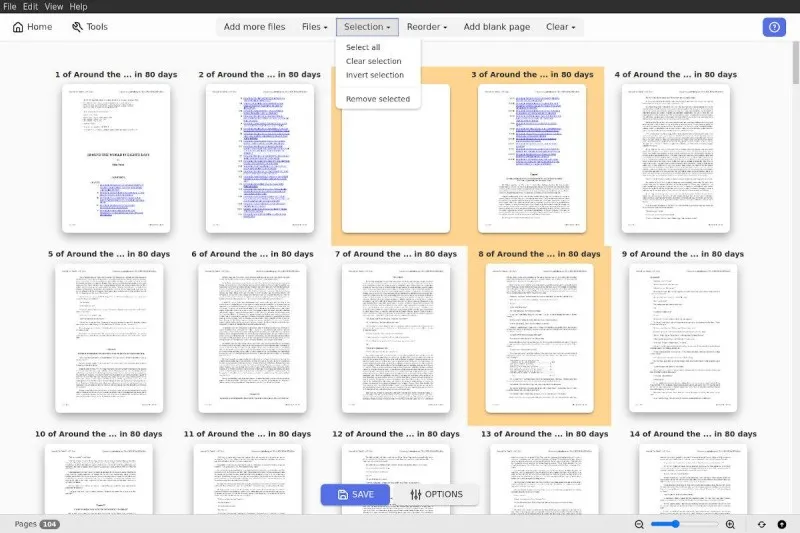This screenshot has width=800, height=533.
Task: Expand the Files dropdown
Action: pos(315,27)
